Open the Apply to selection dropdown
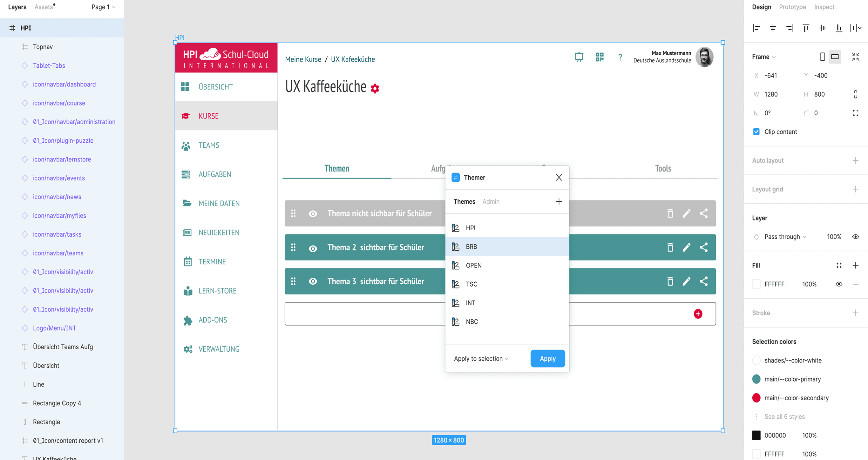 [x=481, y=359]
